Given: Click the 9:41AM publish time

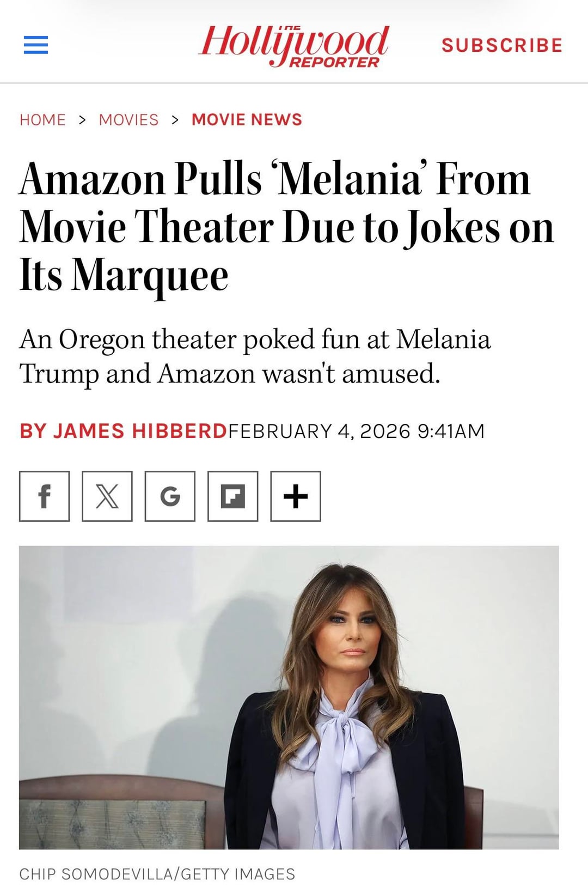Looking at the screenshot, I should (x=451, y=431).
